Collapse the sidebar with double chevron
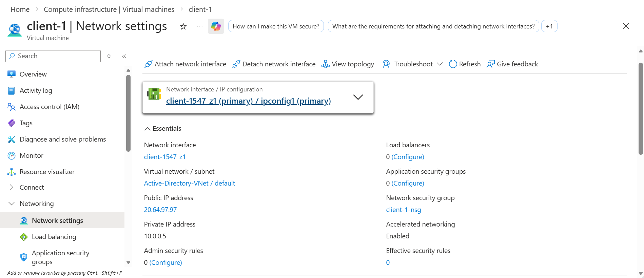 124,56
